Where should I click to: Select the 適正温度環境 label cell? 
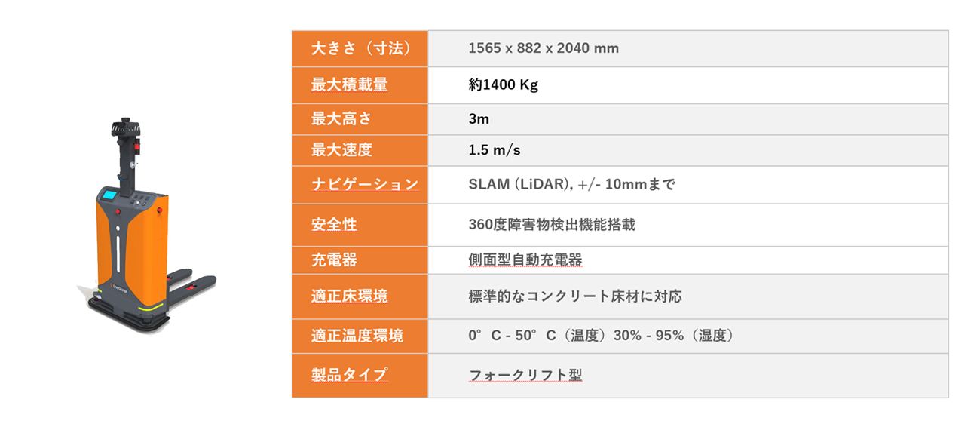(x=360, y=336)
